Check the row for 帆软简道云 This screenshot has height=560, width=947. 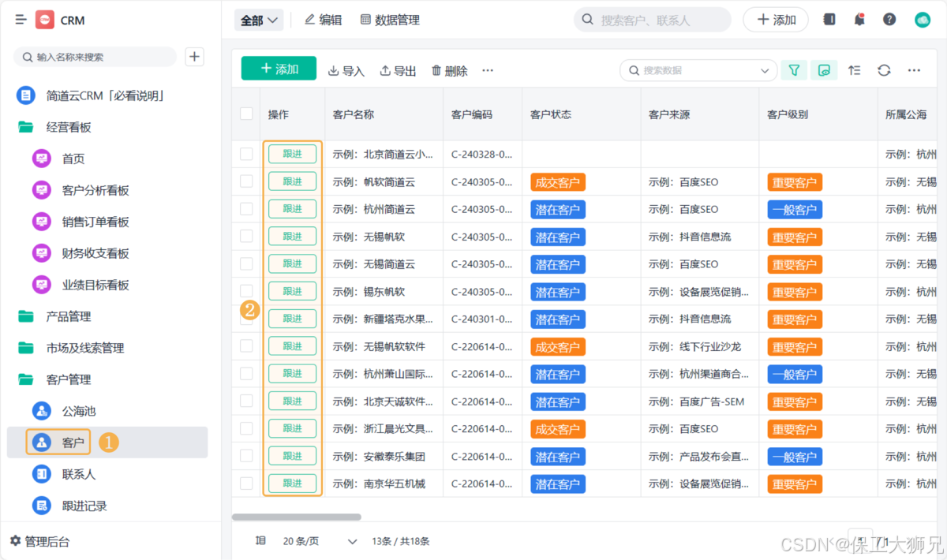coord(246,181)
